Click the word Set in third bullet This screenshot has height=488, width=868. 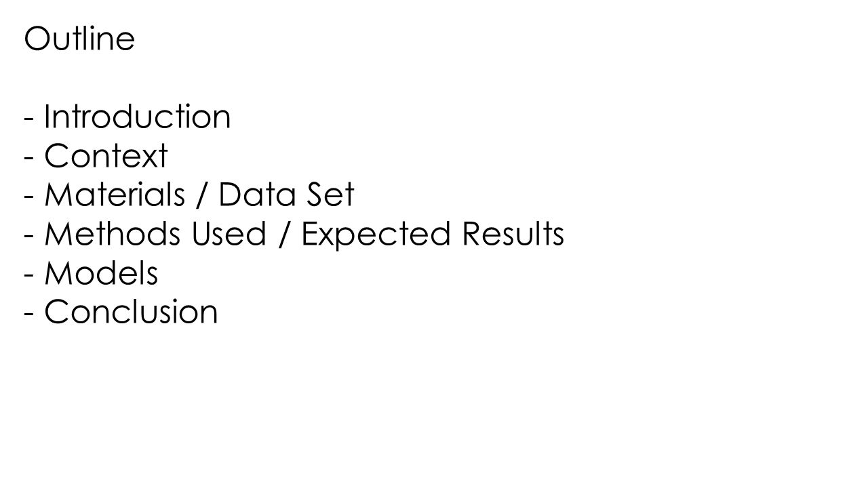(330, 195)
